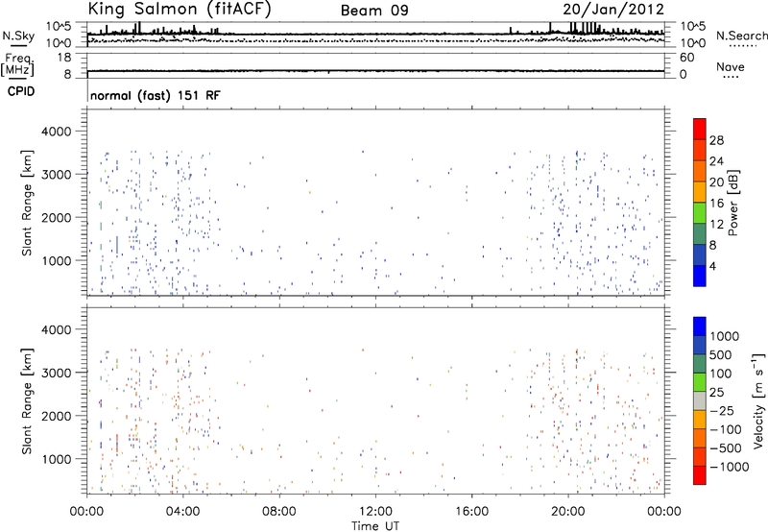This screenshot has width=768, height=532.
Task: Select the light green Power colorbar segment
Action: pyautogui.click(x=700, y=213)
